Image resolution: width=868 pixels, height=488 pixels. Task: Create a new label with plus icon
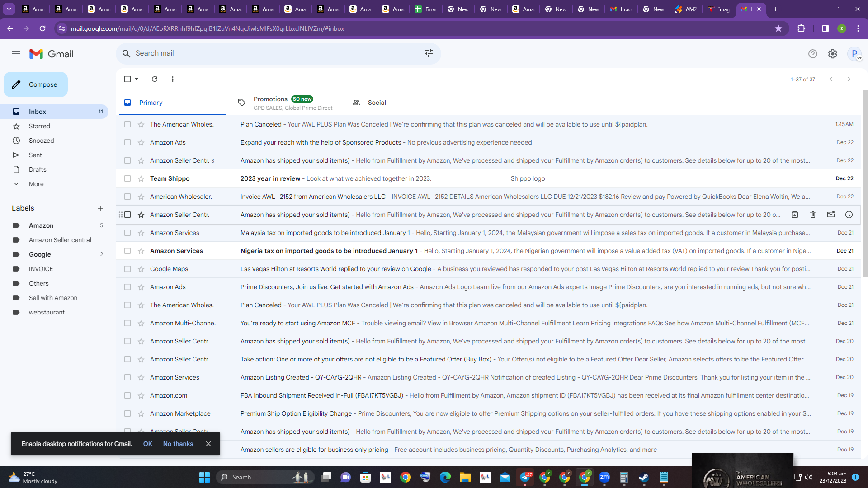100,208
